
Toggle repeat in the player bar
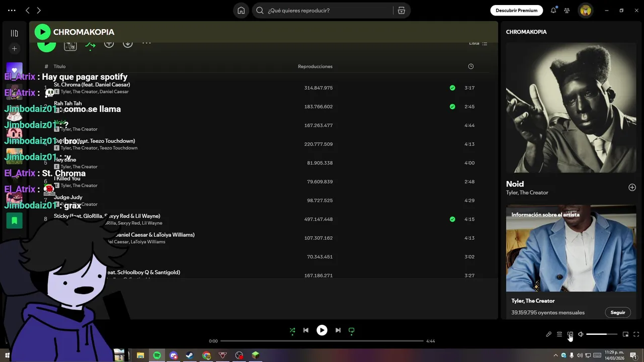pos(352,330)
